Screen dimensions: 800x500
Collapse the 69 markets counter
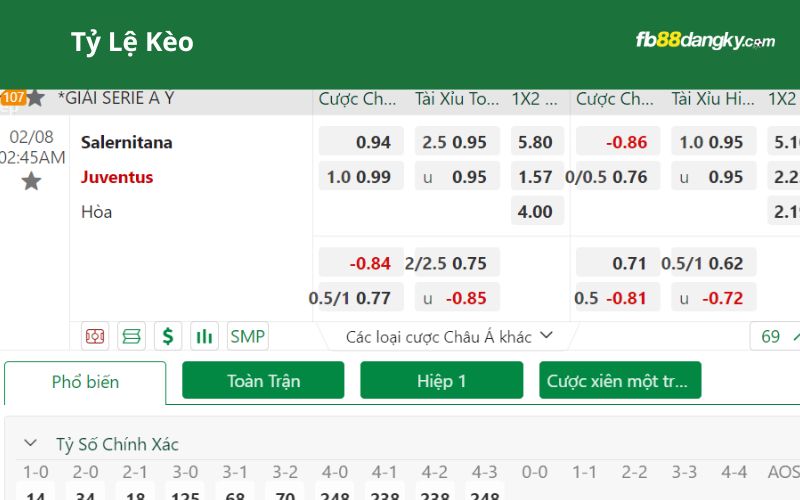[775, 336]
